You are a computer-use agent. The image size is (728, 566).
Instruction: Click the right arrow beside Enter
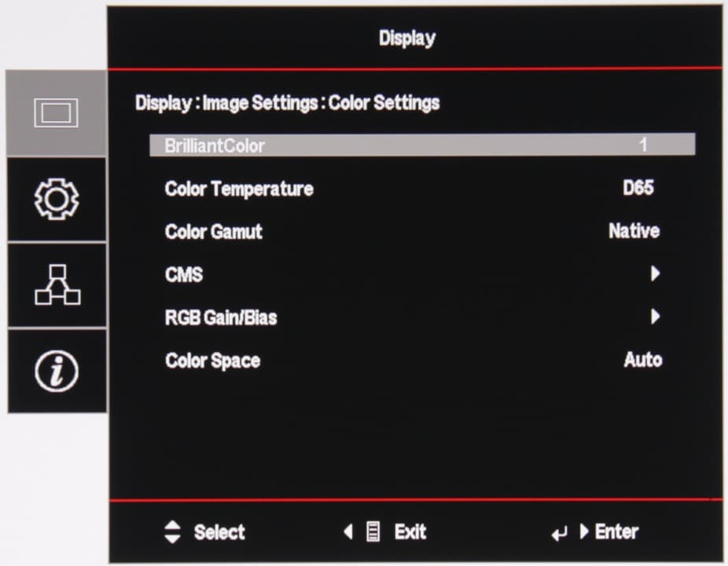coord(585,531)
